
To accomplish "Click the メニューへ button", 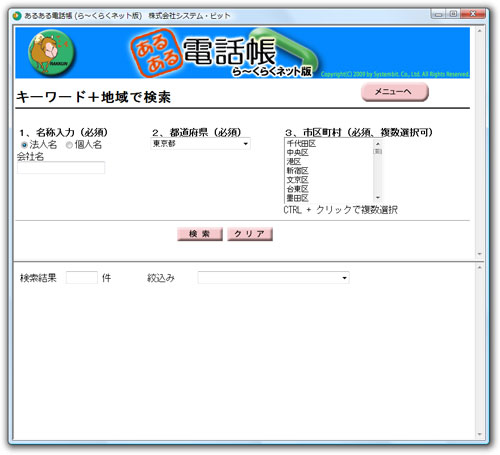I will point(395,92).
